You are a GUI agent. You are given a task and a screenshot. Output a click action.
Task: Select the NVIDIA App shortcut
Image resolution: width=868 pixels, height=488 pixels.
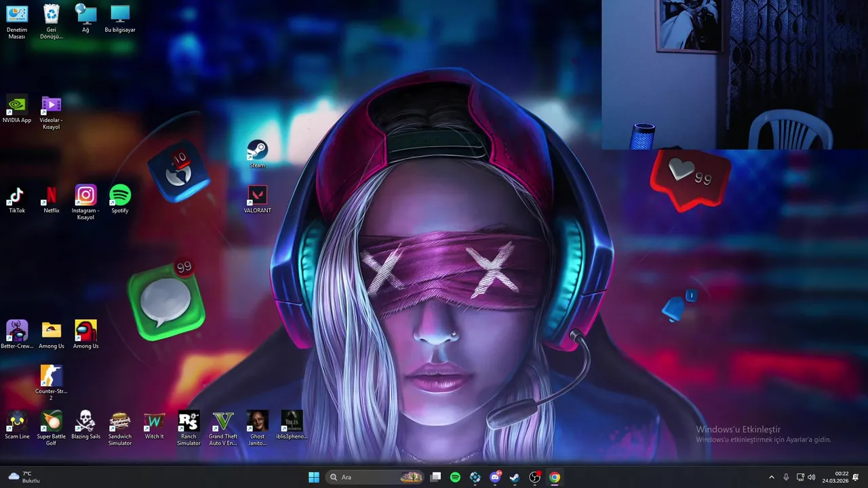17,109
